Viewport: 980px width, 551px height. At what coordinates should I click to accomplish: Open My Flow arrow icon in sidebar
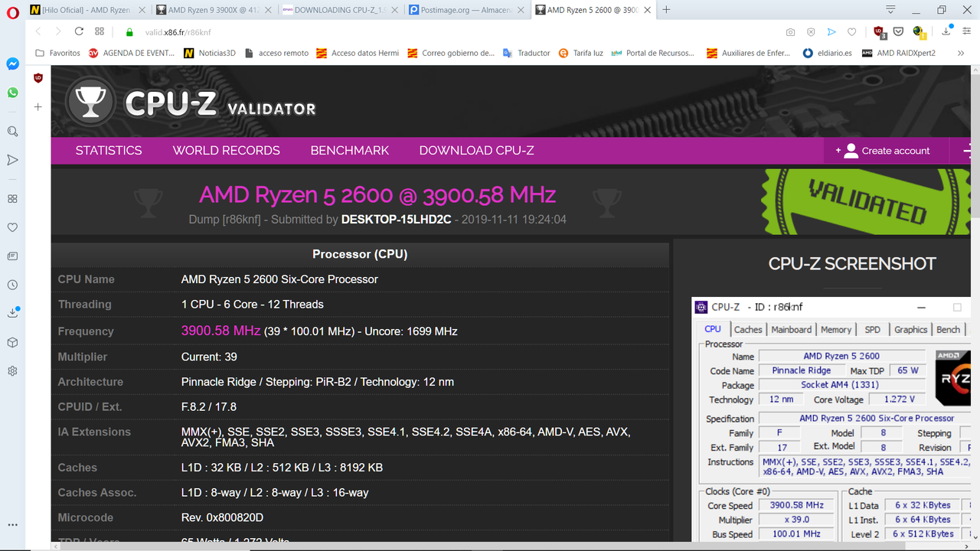point(12,160)
